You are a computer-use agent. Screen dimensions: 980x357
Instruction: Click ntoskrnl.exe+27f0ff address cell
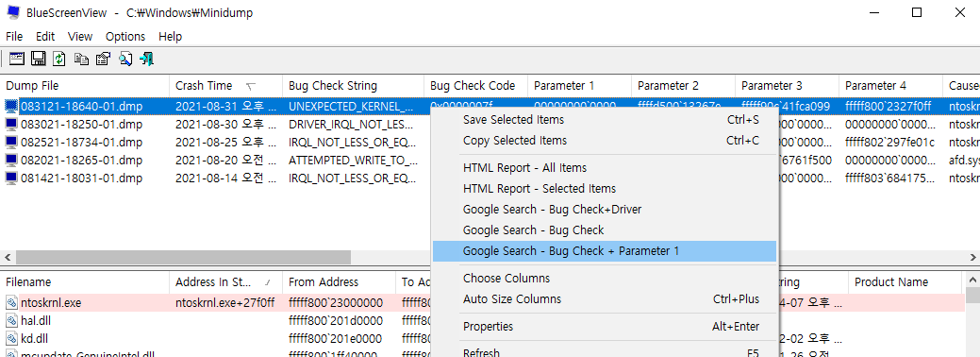point(225,303)
